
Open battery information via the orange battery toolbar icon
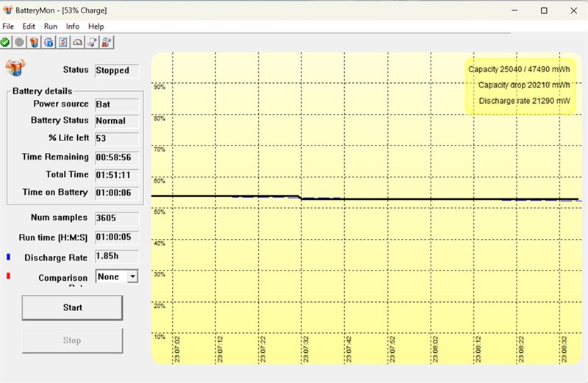[x=34, y=43]
